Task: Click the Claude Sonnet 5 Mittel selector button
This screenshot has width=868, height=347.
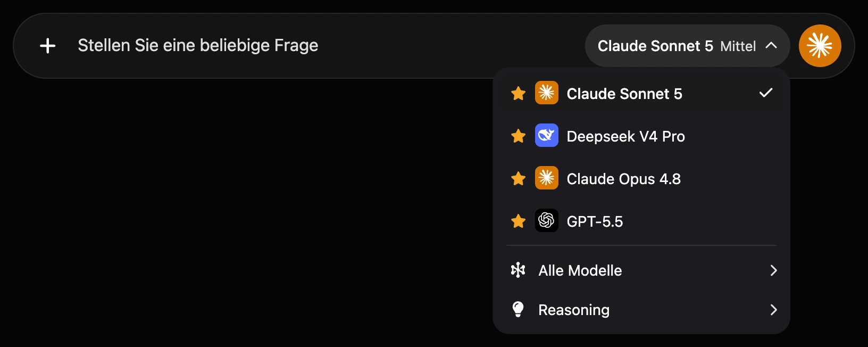Action: [x=687, y=46]
